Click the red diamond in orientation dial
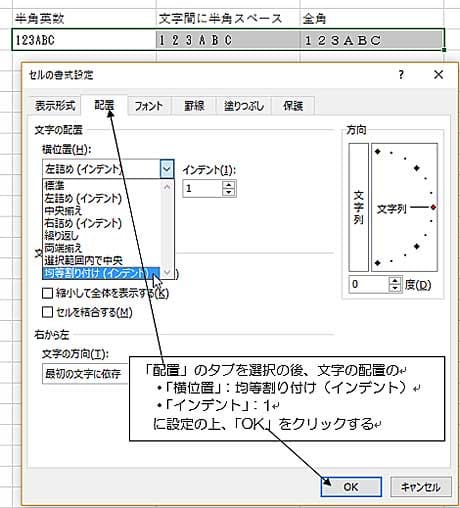This screenshot has height=508, width=460. [433, 207]
